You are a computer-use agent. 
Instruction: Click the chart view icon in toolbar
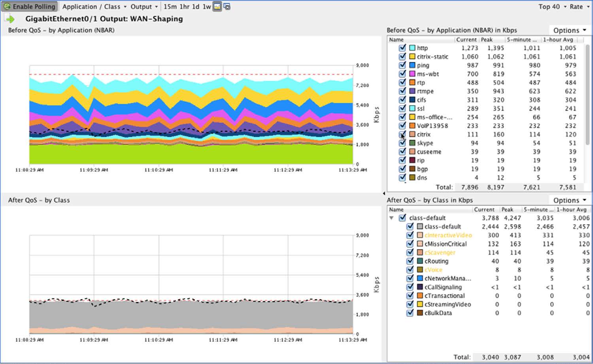pos(217,7)
